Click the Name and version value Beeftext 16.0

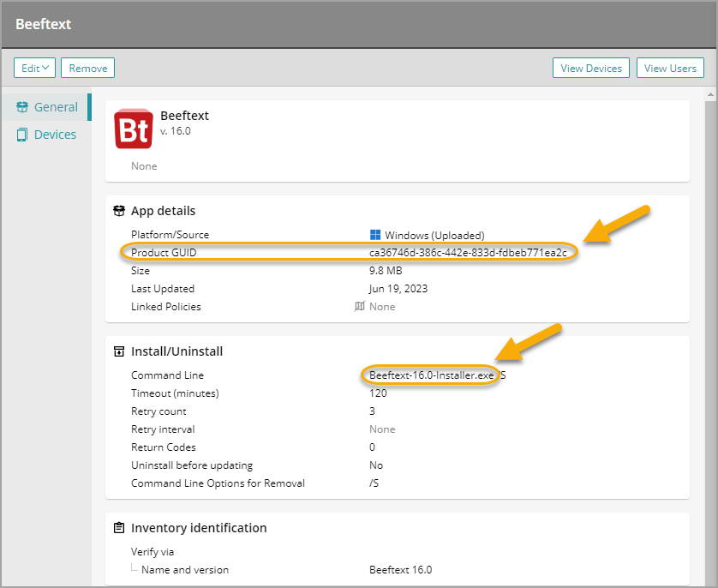(x=400, y=570)
